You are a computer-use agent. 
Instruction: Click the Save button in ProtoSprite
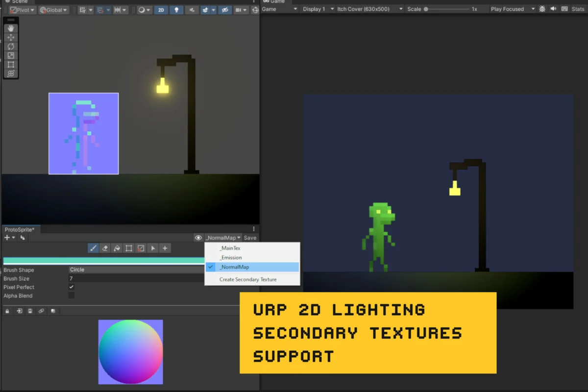point(250,238)
